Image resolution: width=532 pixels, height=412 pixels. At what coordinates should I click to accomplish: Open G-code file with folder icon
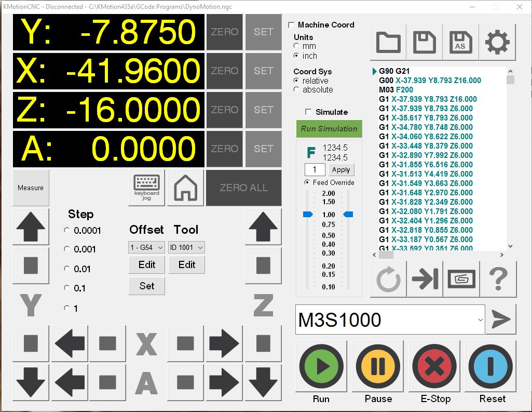point(388,43)
